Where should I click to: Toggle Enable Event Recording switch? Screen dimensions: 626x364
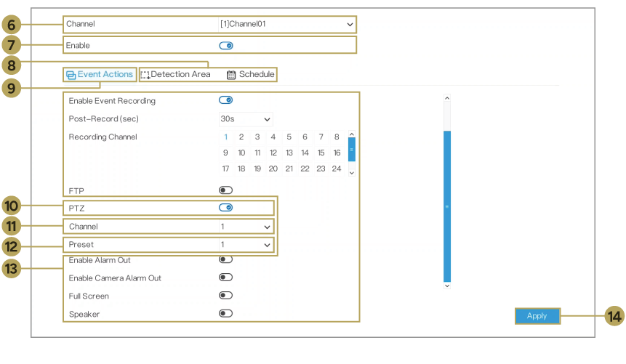tap(225, 100)
